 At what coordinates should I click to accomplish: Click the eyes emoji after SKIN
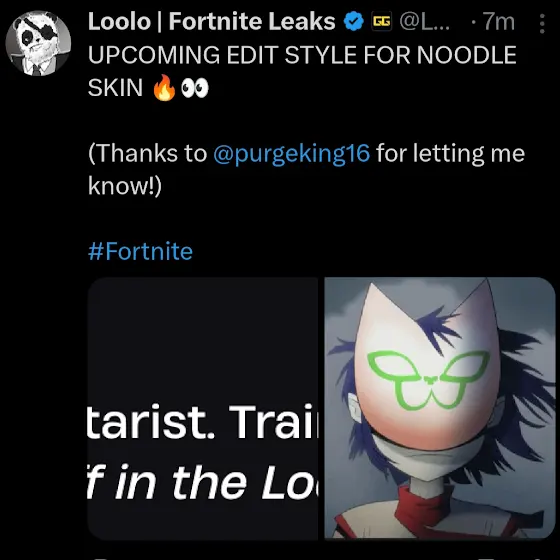click(x=195, y=88)
